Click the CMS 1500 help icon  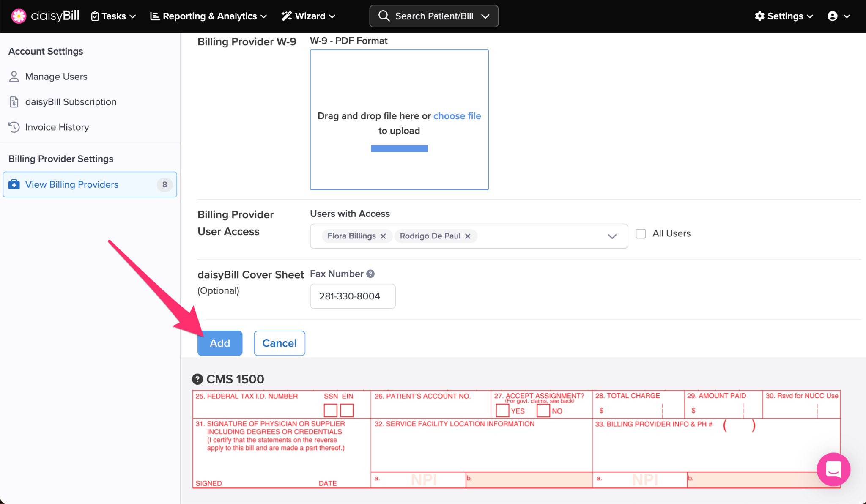click(197, 379)
